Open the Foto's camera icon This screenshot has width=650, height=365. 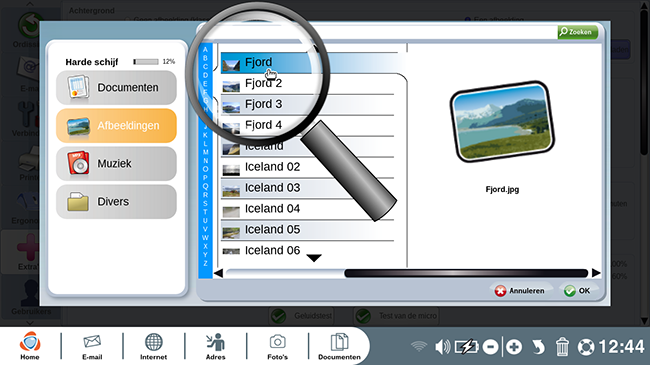click(x=277, y=346)
